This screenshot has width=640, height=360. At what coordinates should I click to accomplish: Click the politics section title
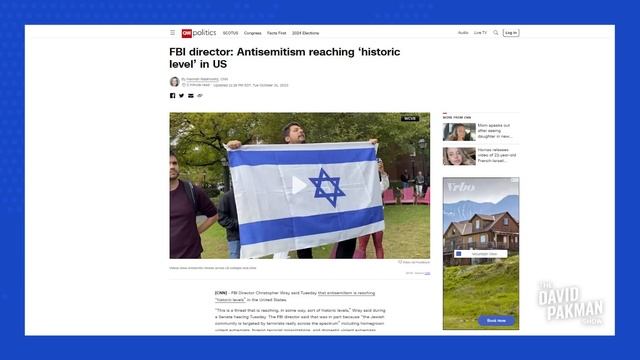[204, 33]
